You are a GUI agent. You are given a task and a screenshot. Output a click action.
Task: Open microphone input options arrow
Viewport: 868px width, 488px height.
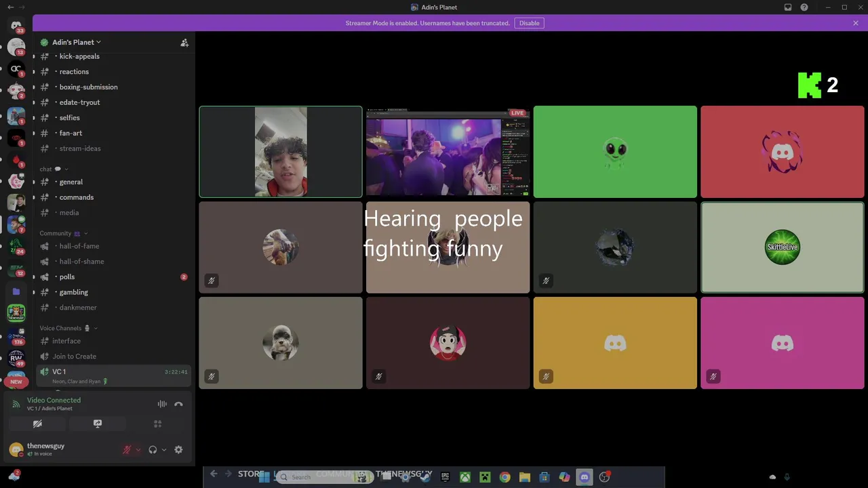tap(138, 449)
